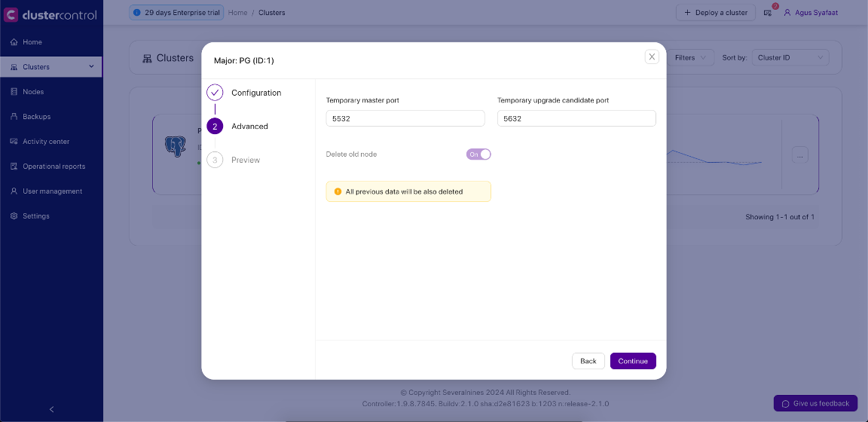Go to the Configuration wizard step
This screenshot has width=868, height=422.
255,93
